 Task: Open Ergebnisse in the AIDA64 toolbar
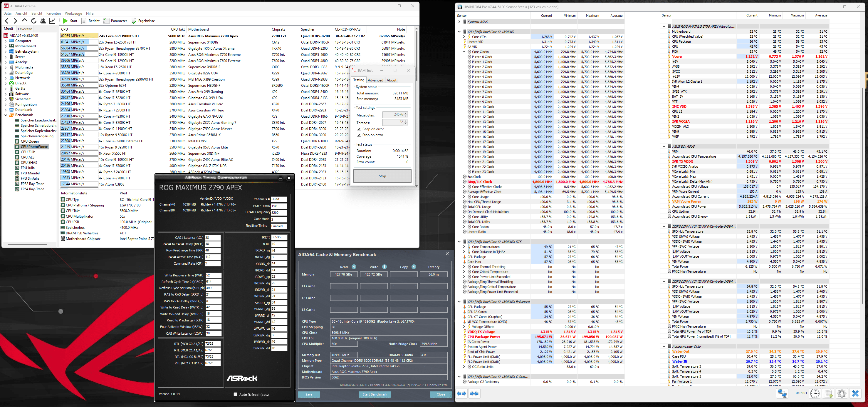143,21
